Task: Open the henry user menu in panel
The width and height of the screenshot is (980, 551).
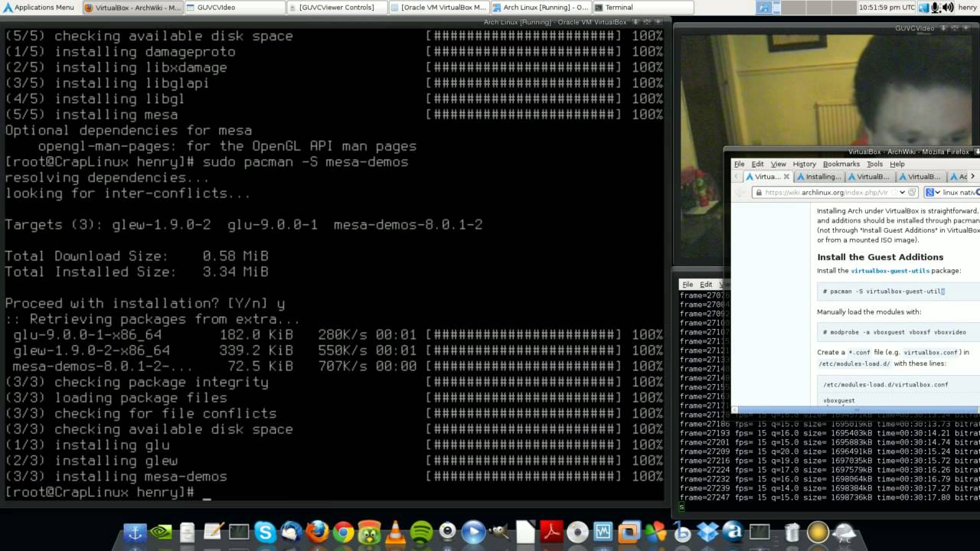Action: [967, 7]
